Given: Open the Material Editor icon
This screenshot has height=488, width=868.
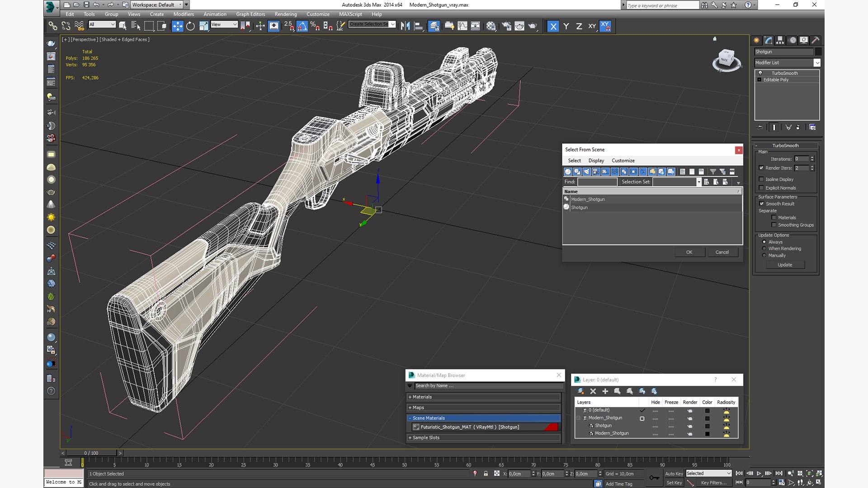Looking at the screenshot, I should (491, 26).
